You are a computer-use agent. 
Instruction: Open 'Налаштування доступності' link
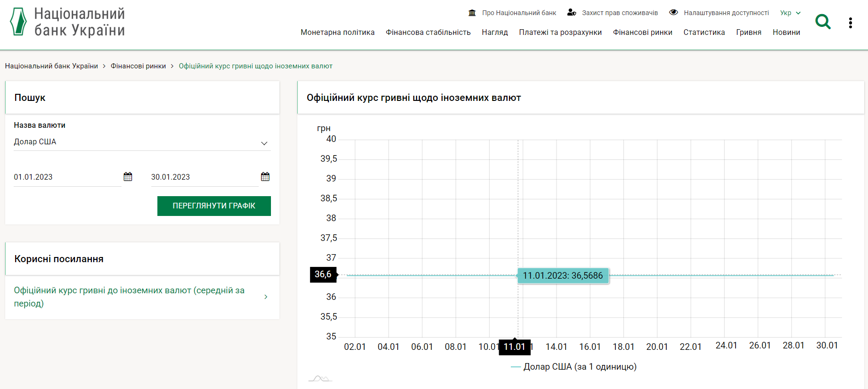(x=726, y=13)
